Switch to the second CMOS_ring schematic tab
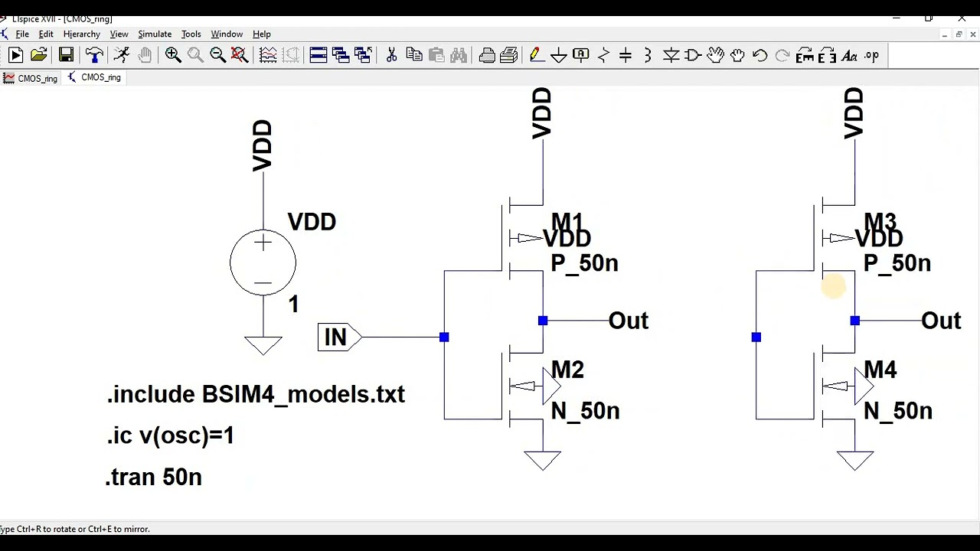This screenshot has width=980, height=551. click(94, 77)
